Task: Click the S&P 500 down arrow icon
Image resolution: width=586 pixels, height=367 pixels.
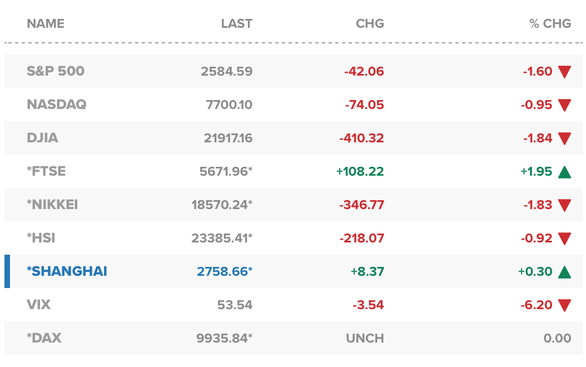Action: tap(564, 71)
